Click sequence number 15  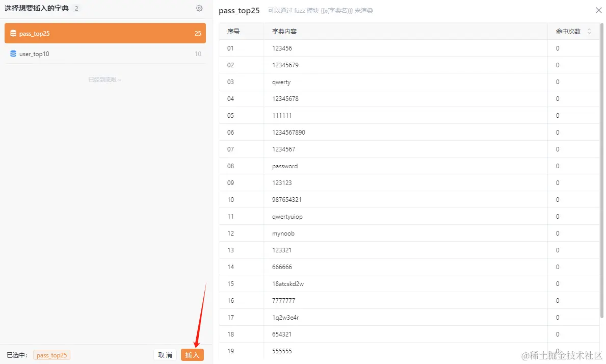click(230, 283)
